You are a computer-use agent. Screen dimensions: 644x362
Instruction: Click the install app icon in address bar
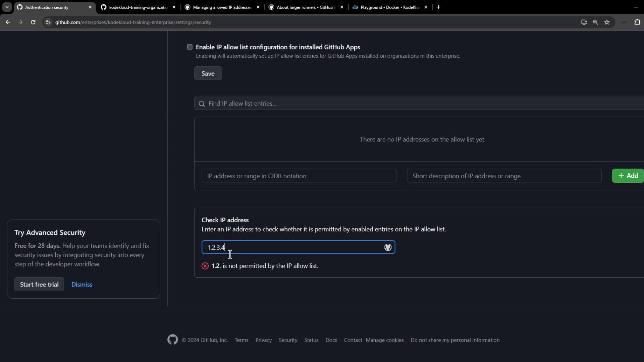[584, 22]
